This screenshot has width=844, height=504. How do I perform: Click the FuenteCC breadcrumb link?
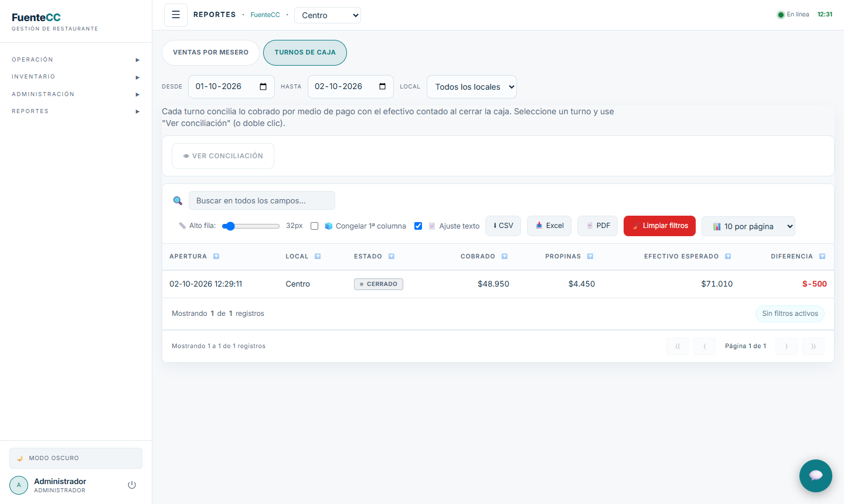[x=265, y=15]
